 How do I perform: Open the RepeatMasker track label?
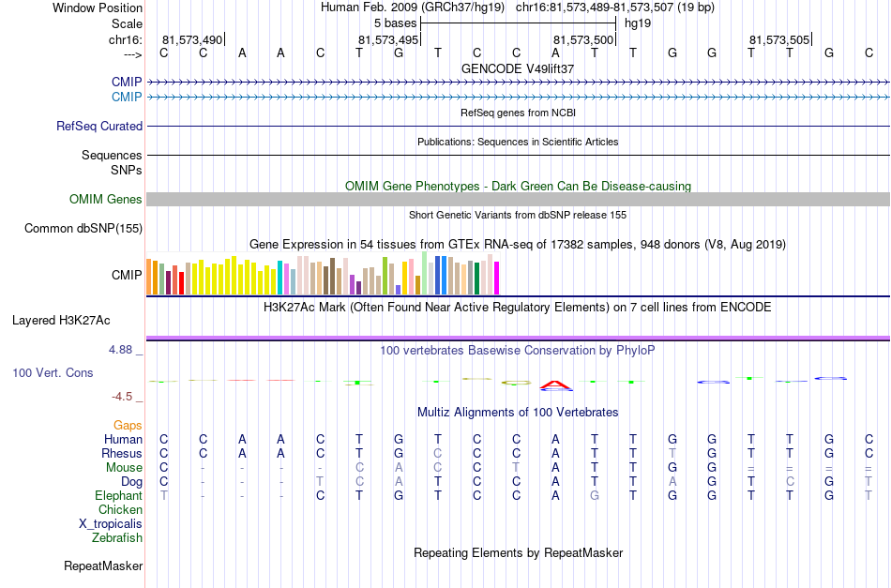103,565
